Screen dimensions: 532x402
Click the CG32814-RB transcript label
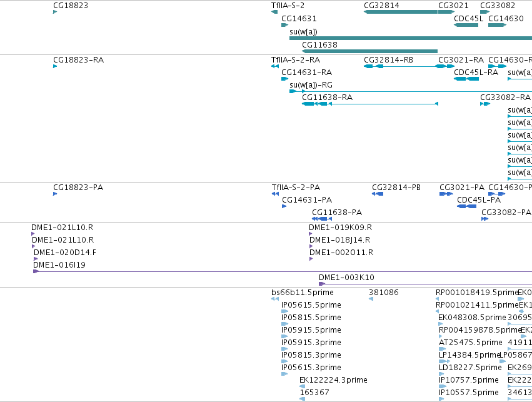coord(388,60)
